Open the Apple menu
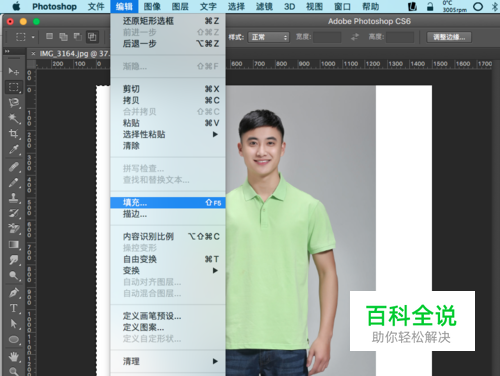This screenshot has height=376, width=500. (x=16, y=6)
